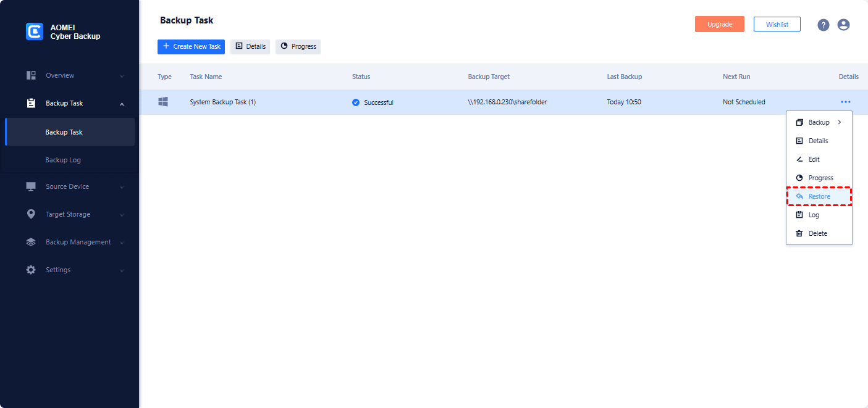Click the AOMEI Cyber Backup logo icon

tap(35, 31)
